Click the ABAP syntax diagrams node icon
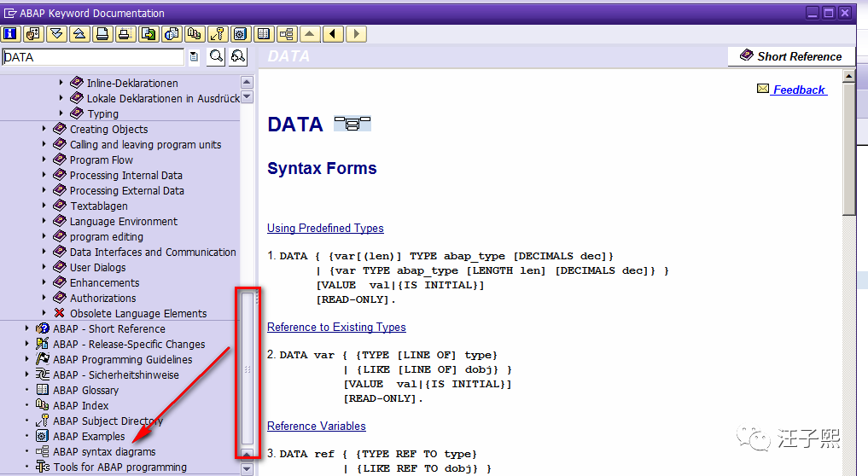 [x=43, y=451]
